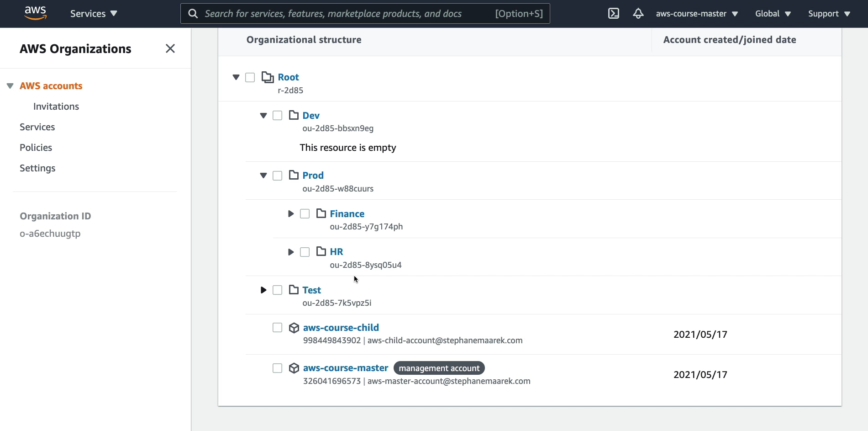The image size is (868, 431).
Task: Select the Finance OU checkbox
Action: click(x=305, y=213)
